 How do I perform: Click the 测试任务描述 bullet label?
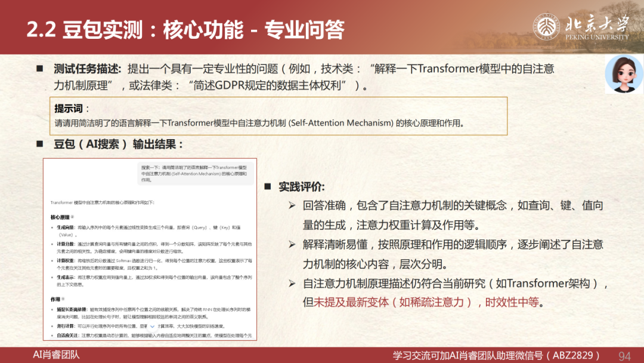coord(87,69)
